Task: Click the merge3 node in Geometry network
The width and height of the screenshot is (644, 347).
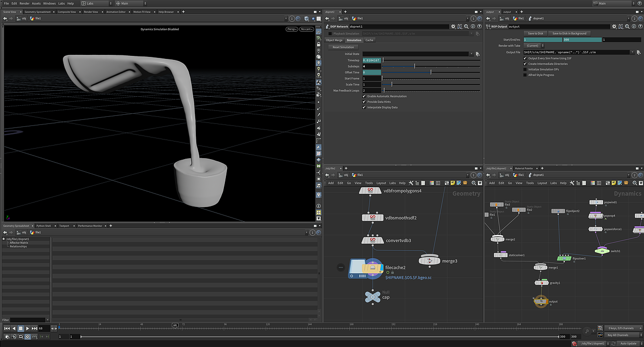Action: tap(429, 260)
